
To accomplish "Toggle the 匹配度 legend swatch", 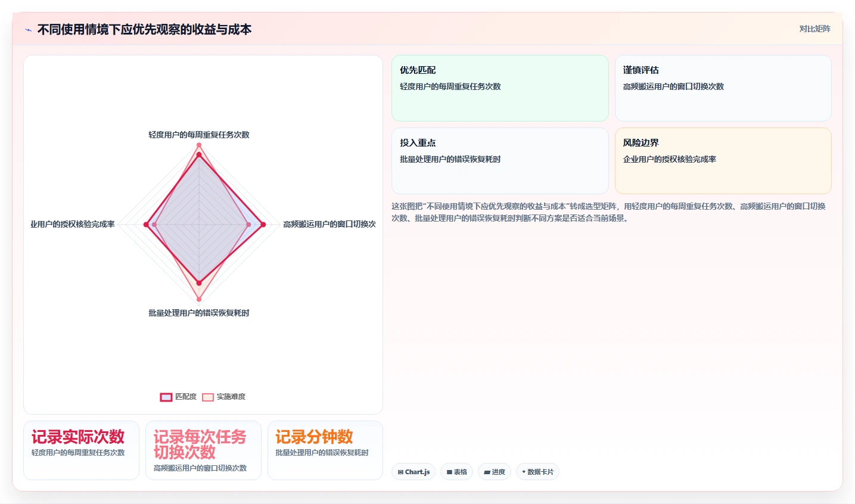I will click(166, 397).
